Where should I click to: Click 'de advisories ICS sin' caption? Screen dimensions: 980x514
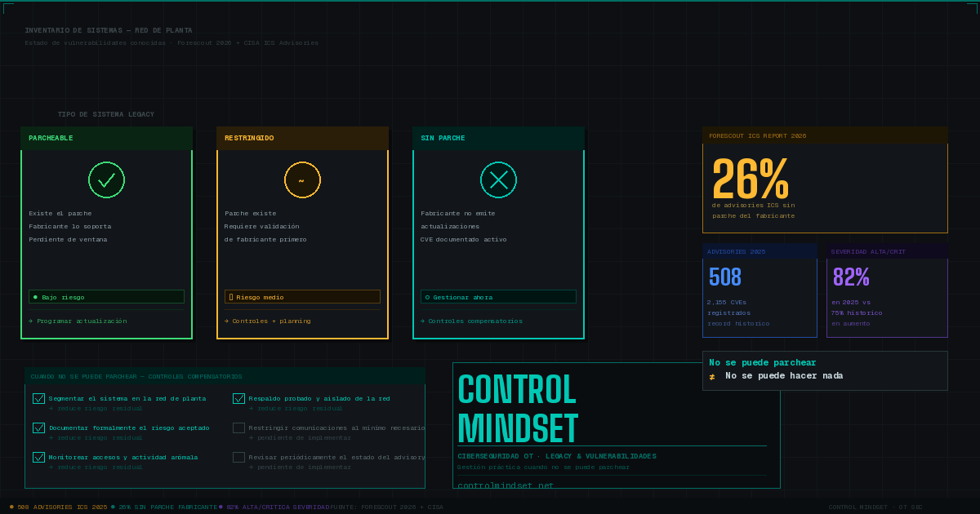tap(753, 205)
